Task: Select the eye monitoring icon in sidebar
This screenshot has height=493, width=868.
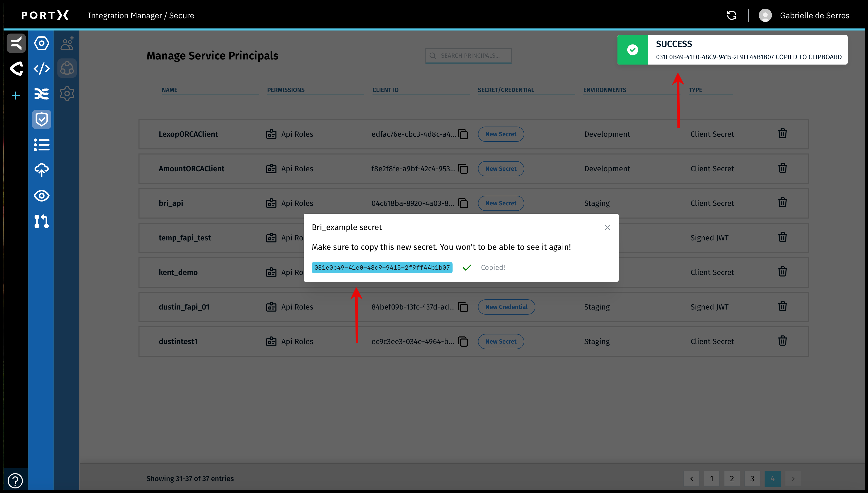Action: [41, 196]
